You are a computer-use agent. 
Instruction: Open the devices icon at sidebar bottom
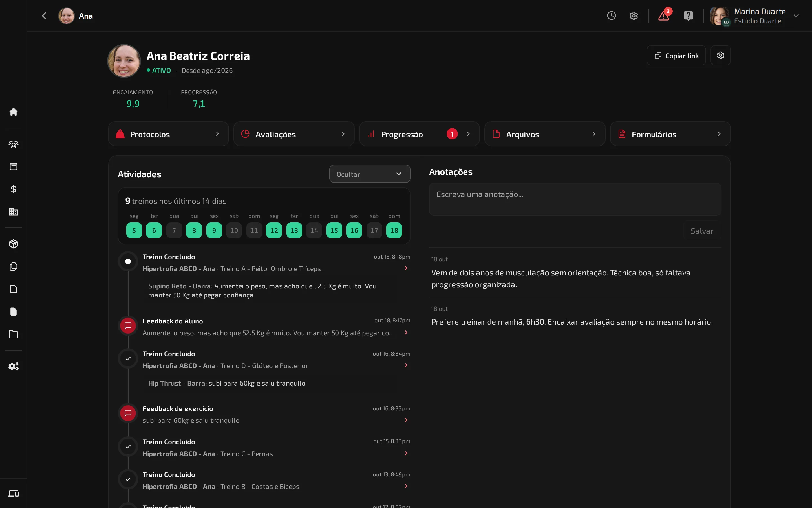point(14,493)
